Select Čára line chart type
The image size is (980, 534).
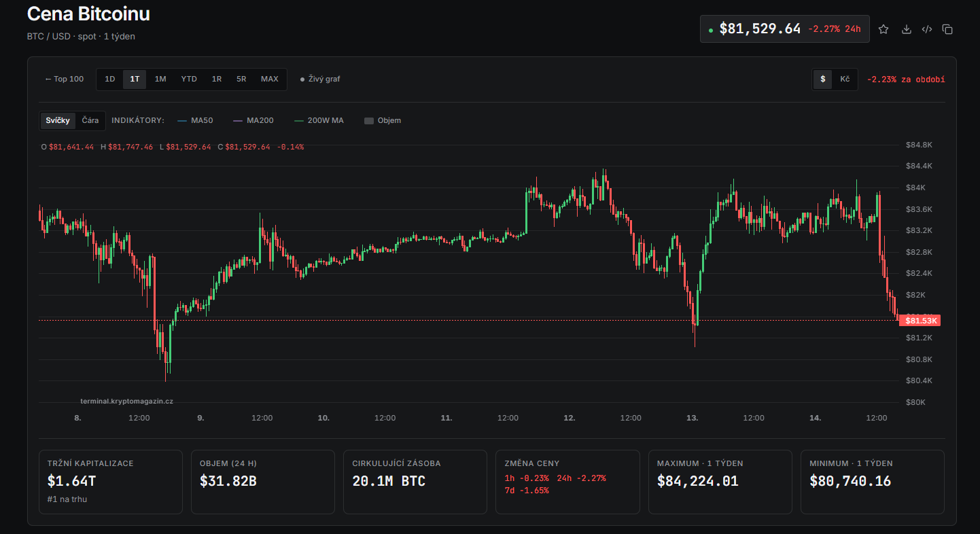pos(90,120)
